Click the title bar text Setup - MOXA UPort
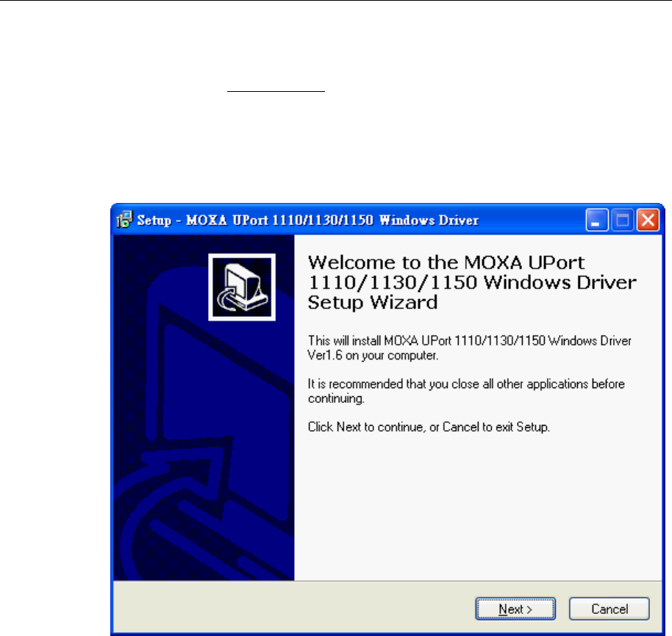The image size is (672, 636). [308, 220]
